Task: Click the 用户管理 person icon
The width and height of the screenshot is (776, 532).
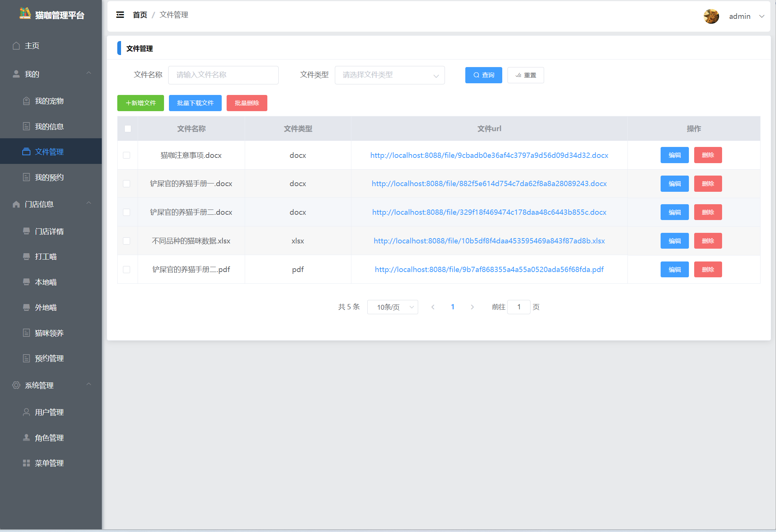Action: (26, 412)
